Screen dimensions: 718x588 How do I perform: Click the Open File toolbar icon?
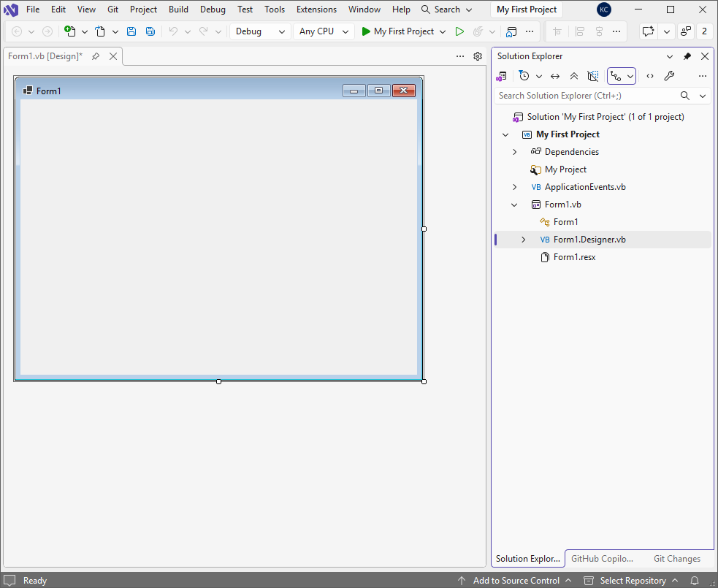pyautogui.click(x=100, y=31)
